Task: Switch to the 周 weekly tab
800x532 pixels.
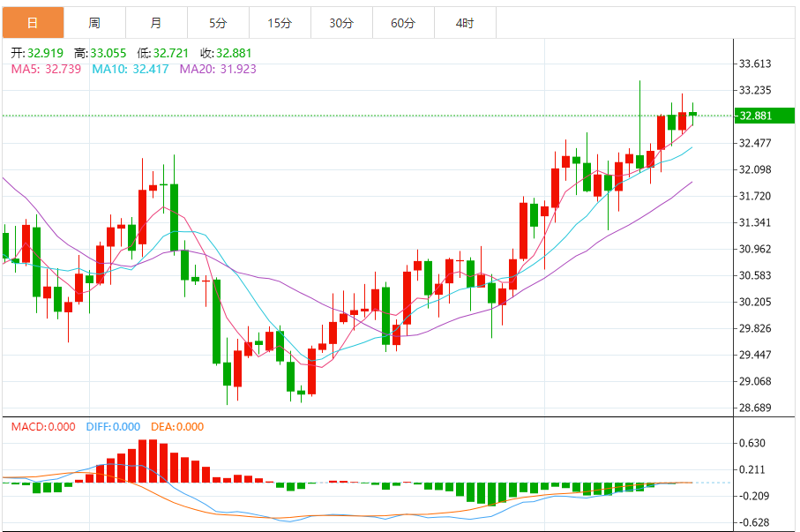Action: click(95, 23)
